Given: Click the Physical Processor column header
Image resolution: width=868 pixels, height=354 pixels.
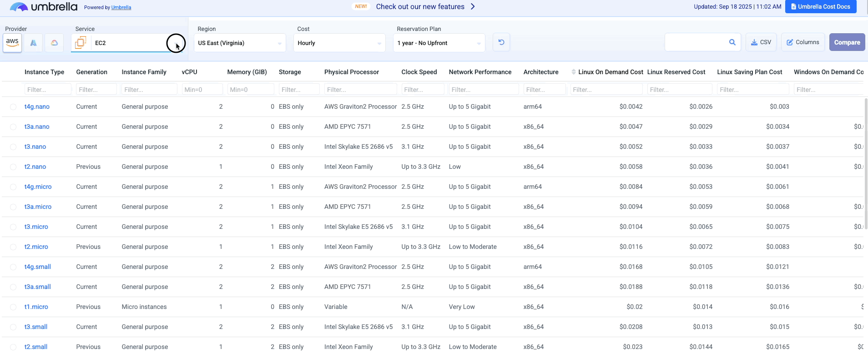Looking at the screenshot, I should [352, 72].
